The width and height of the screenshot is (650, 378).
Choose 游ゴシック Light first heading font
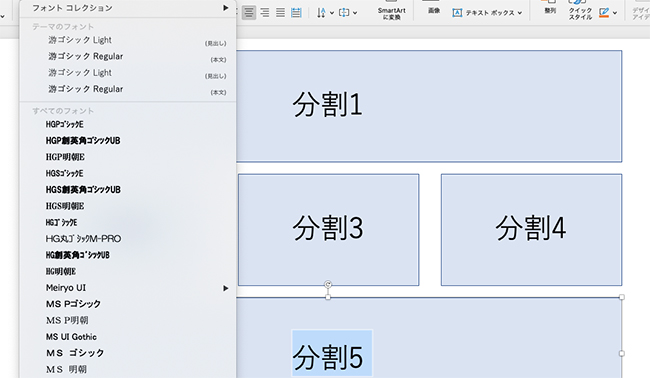[x=128, y=40]
